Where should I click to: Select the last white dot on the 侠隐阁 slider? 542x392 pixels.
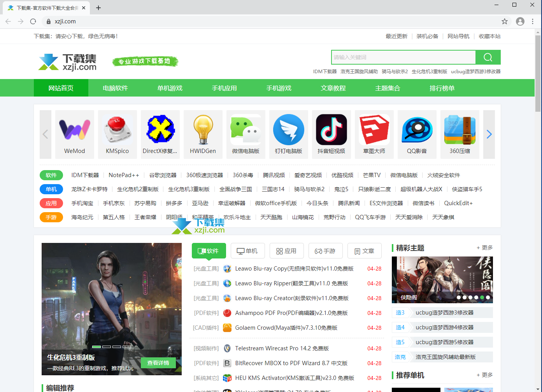pos(488,297)
